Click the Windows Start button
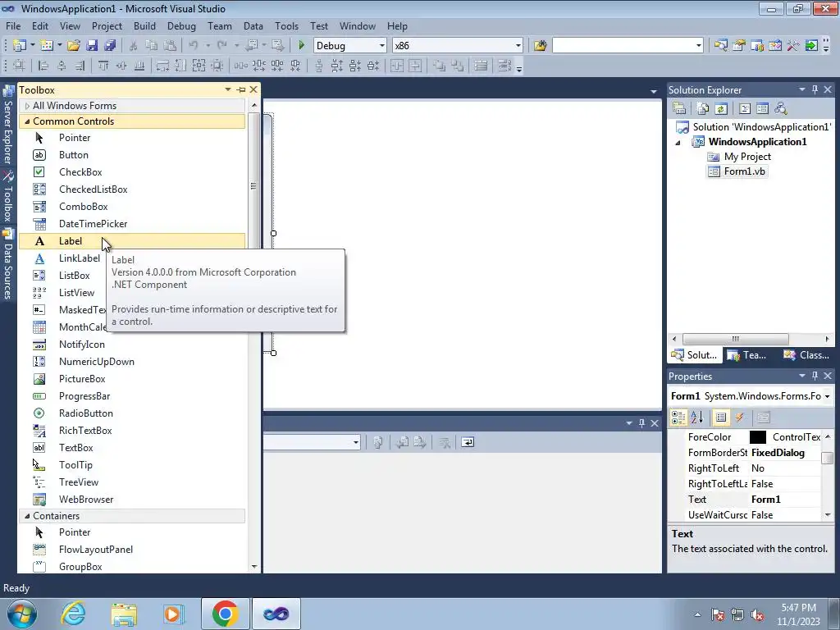 [x=22, y=614]
